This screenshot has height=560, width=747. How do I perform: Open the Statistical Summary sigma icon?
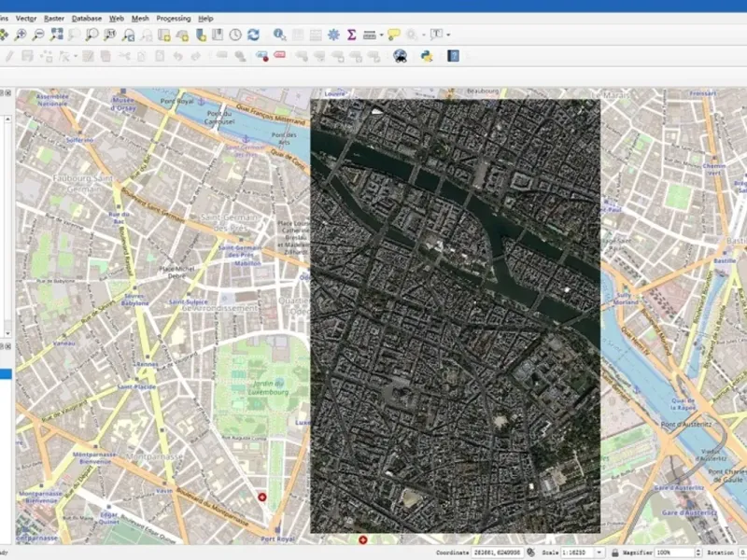352,35
